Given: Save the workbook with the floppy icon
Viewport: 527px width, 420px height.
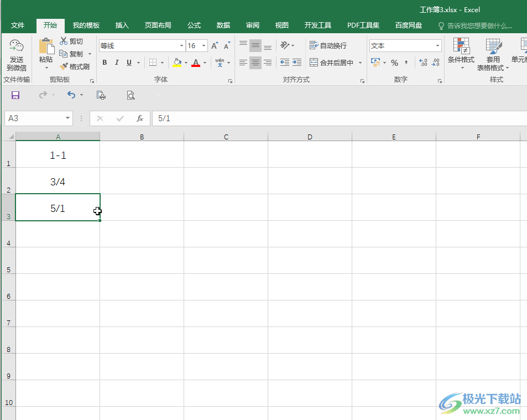Looking at the screenshot, I should point(15,95).
